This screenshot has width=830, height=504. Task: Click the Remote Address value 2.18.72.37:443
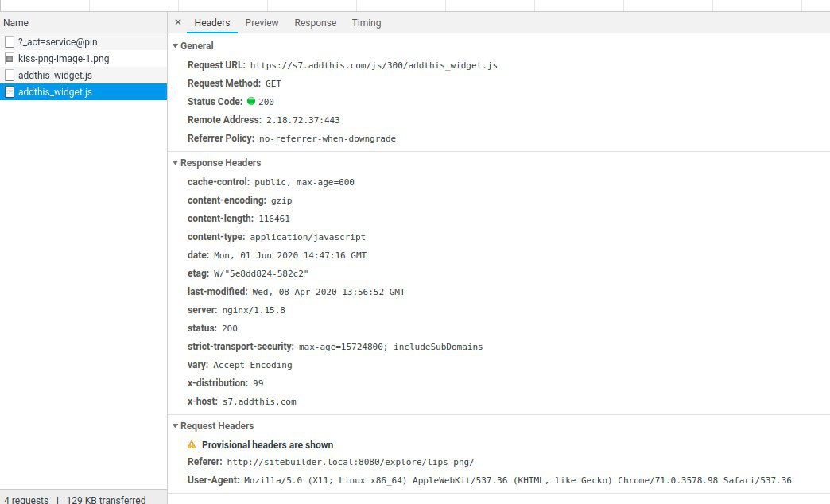click(x=303, y=120)
